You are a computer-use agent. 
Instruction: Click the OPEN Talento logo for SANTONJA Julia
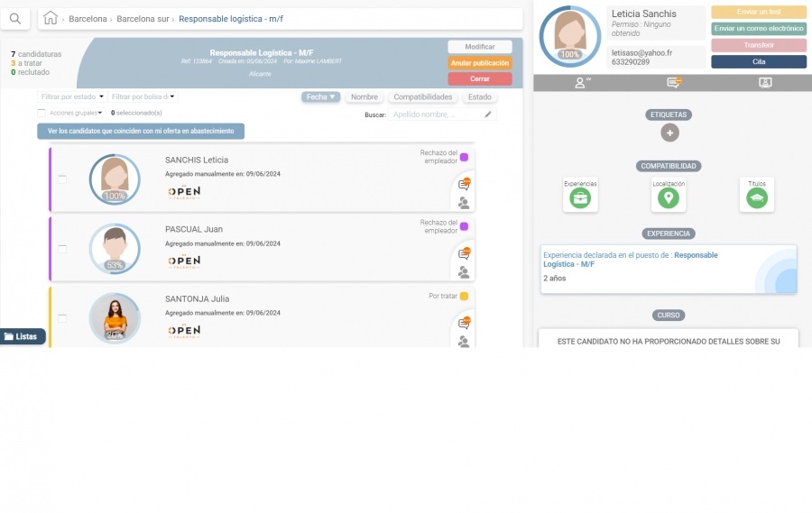click(184, 331)
